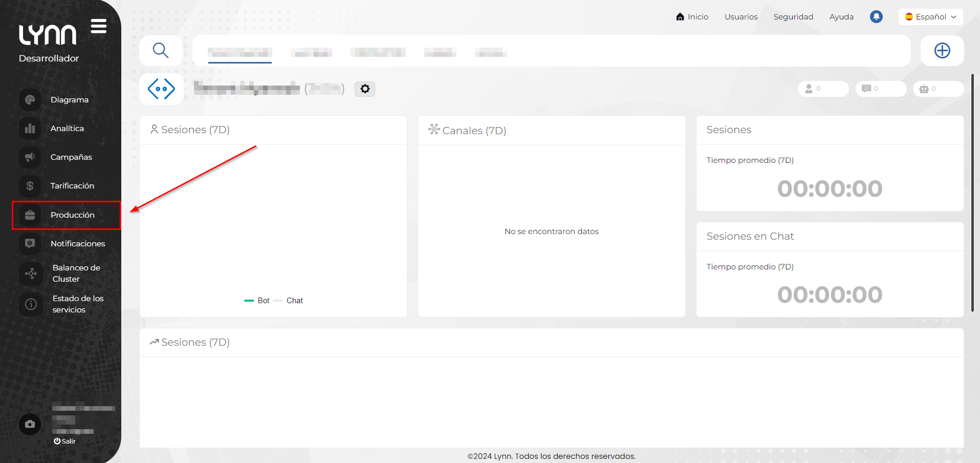Open settings with the gear icon
This screenshot has width=980, height=463.
tap(365, 89)
